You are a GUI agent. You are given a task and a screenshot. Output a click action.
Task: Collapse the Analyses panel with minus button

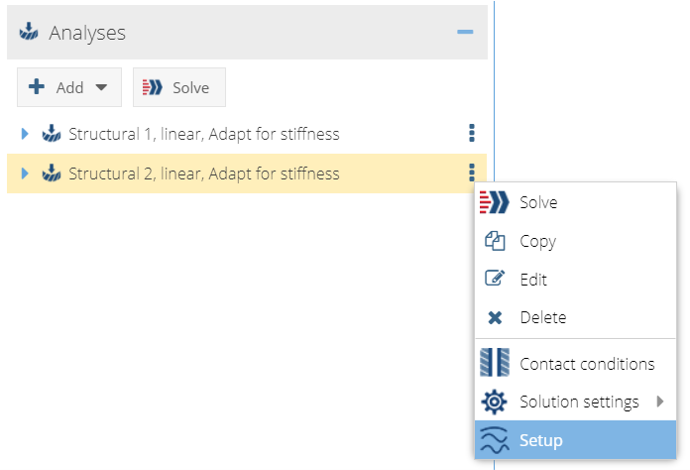[x=465, y=32]
